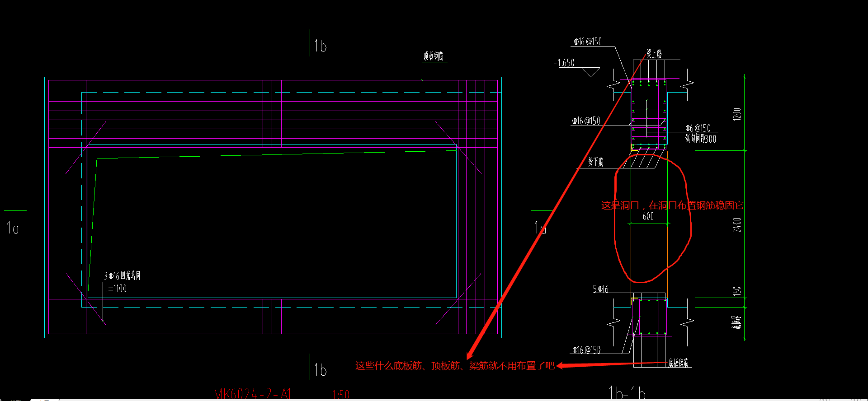The height and width of the screenshot is (401, 868).
Task: Select the Φ16@150 label just above 梁下筋
Action: point(586,121)
